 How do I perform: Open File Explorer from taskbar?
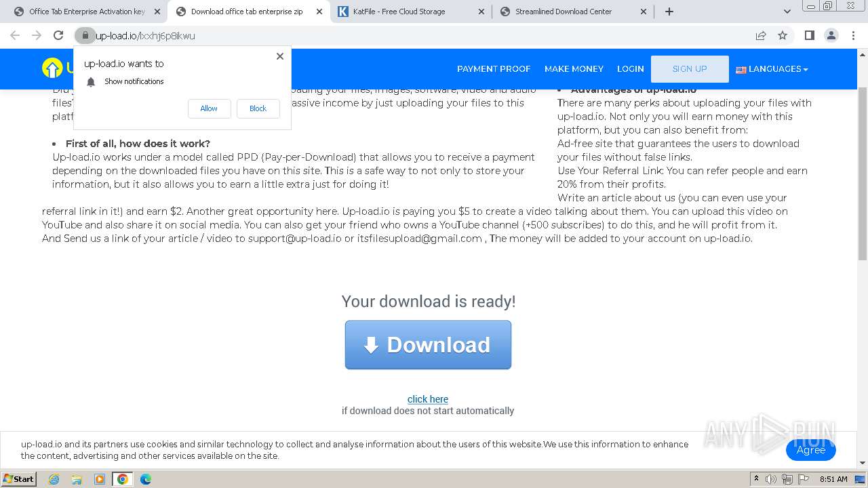77,479
